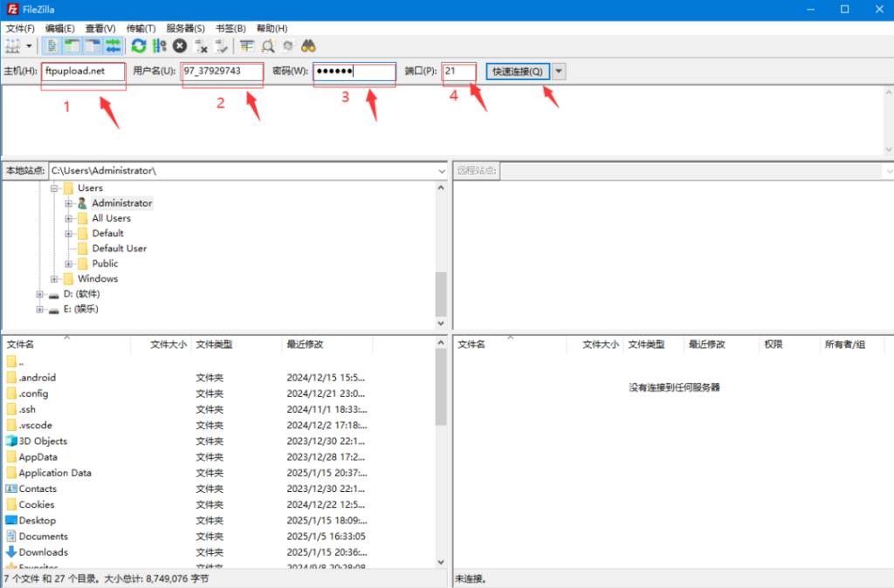894x588 pixels.
Task: Open the quick connect history dropdown
Action: click(x=559, y=72)
